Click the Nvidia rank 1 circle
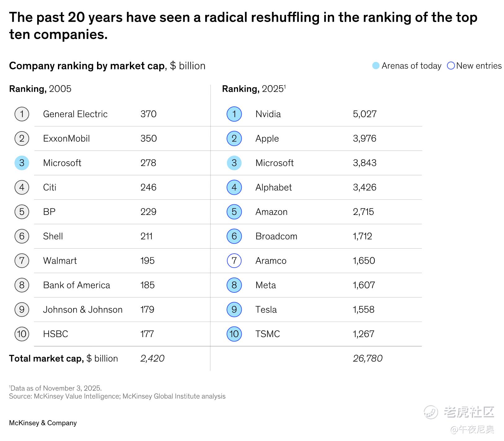 pos(234,114)
